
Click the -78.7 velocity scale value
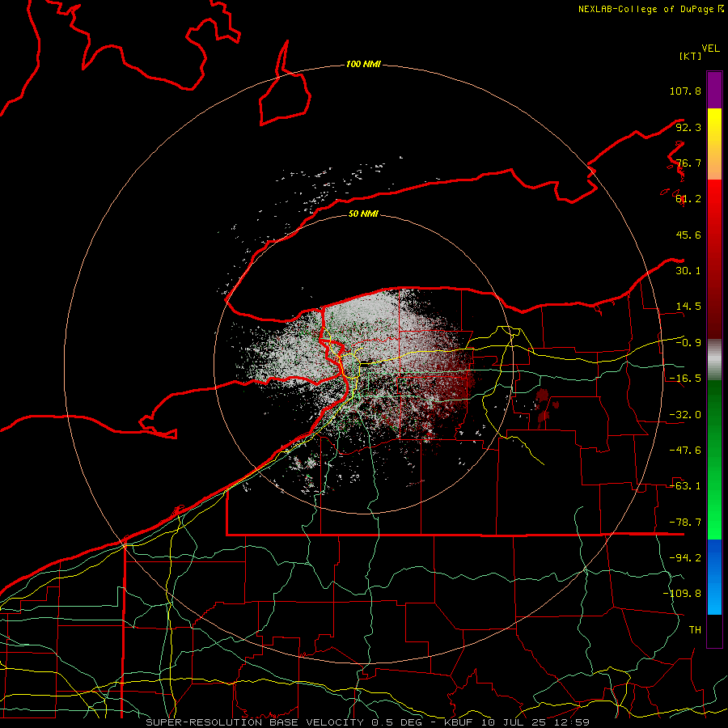[x=685, y=523]
